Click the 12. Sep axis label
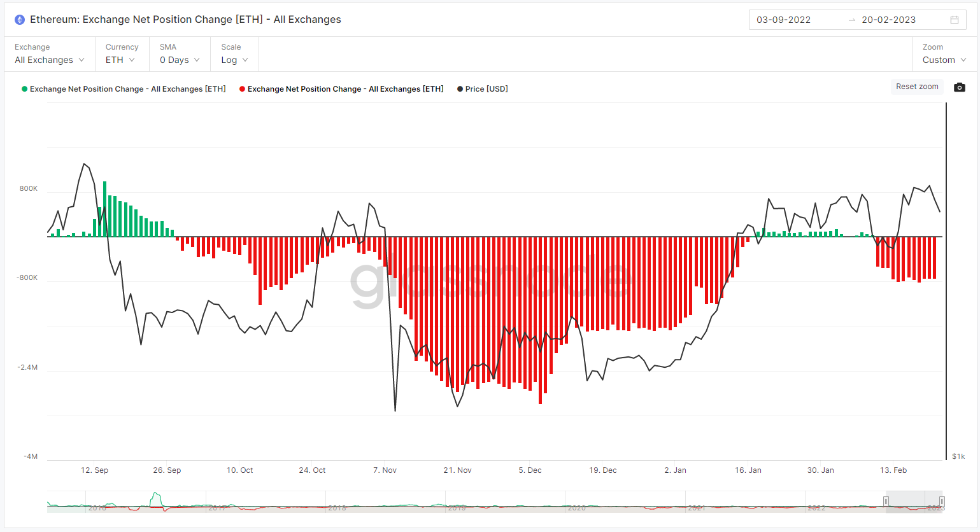The image size is (980, 532). point(94,470)
